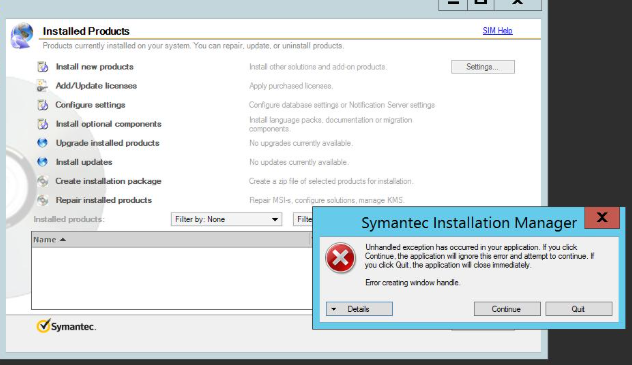Choose Repair installed products

[x=104, y=200]
